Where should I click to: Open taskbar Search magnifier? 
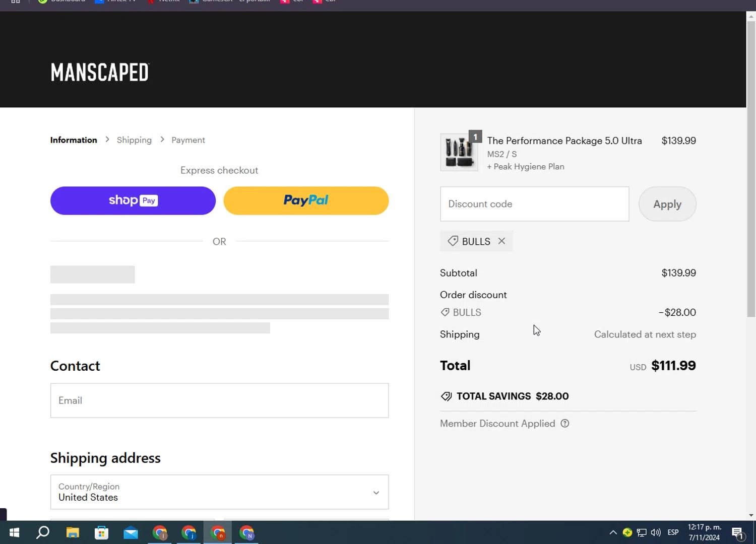(43, 532)
